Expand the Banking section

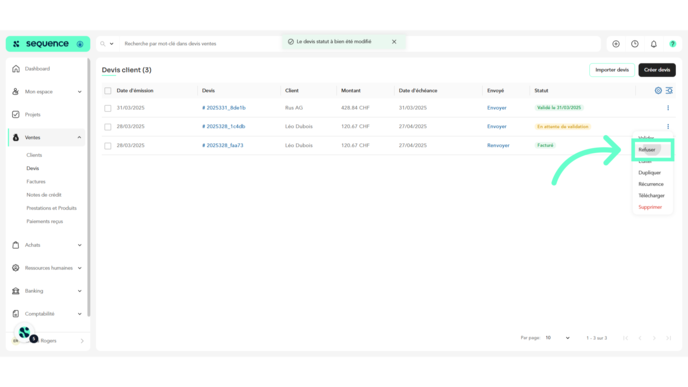click(x=79, y=291)
